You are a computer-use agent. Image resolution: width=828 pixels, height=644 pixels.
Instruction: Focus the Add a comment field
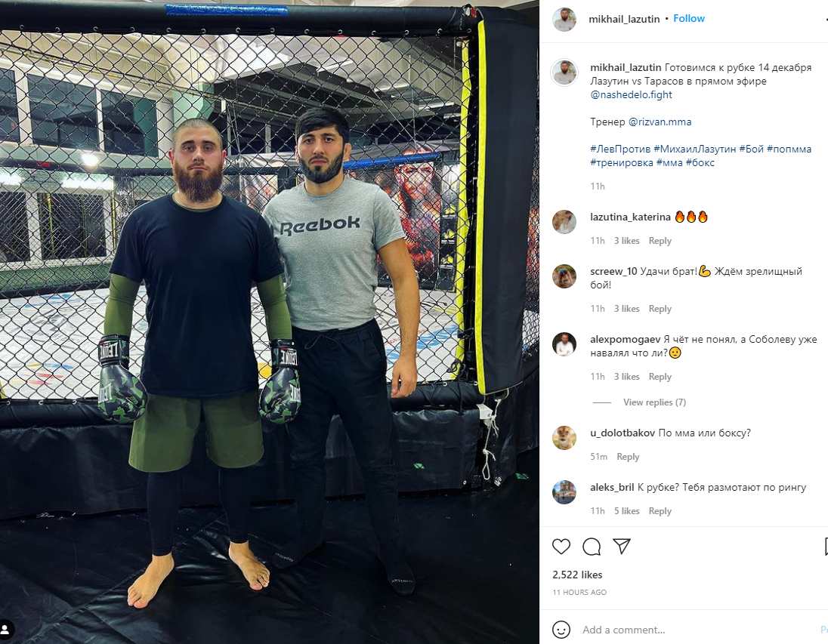(x=697, y=629)
